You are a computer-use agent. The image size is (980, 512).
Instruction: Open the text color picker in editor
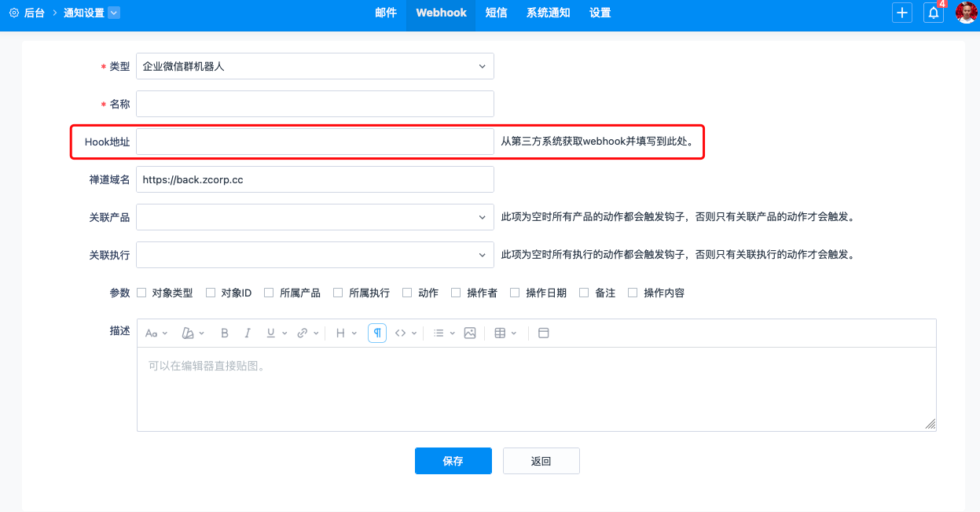(193, 333)
